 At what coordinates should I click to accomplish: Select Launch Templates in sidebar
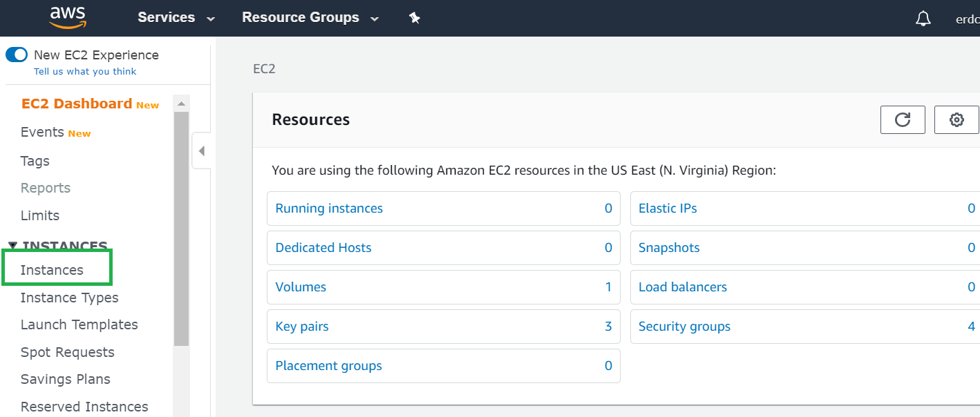(x=79, y=324)
